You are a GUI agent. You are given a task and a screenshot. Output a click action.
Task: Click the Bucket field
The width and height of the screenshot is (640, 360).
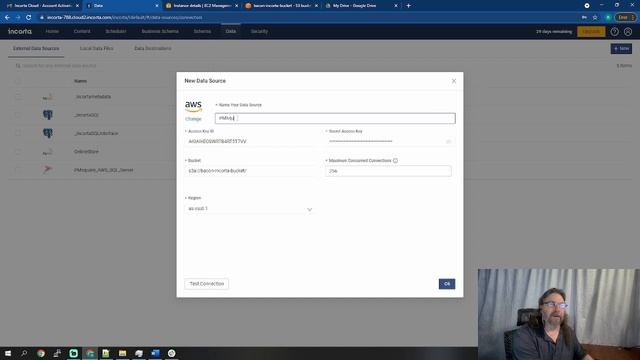tap(249, 171)
